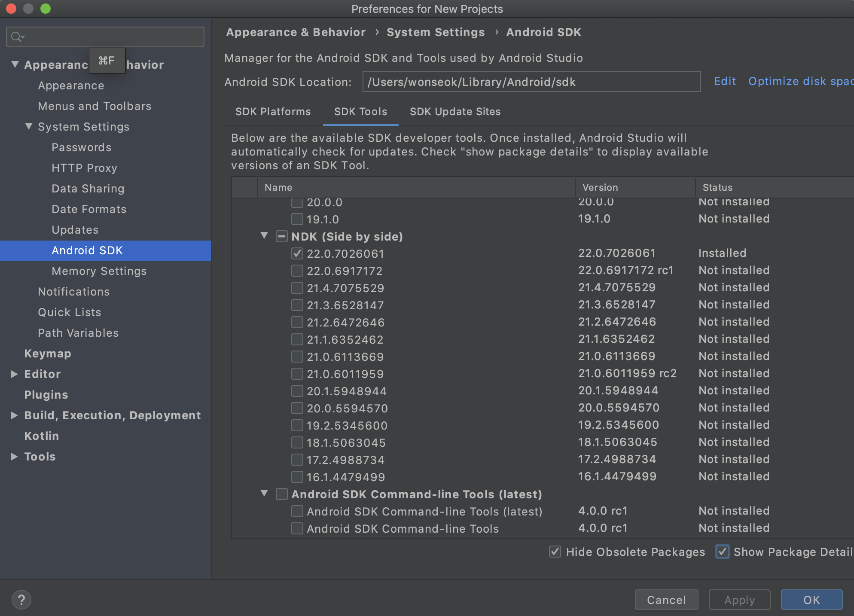Expand the Editor settings section
854x616 pixels.
coord(14,374)
